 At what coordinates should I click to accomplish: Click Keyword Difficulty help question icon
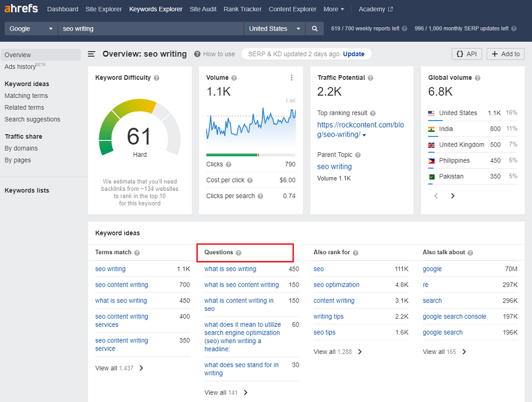pyautogui.click(x=156, y=78)
